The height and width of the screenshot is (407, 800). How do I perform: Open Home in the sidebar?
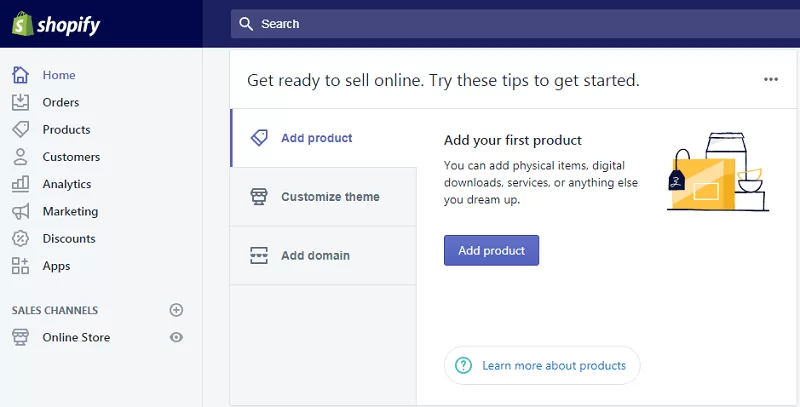coord(59,75)
